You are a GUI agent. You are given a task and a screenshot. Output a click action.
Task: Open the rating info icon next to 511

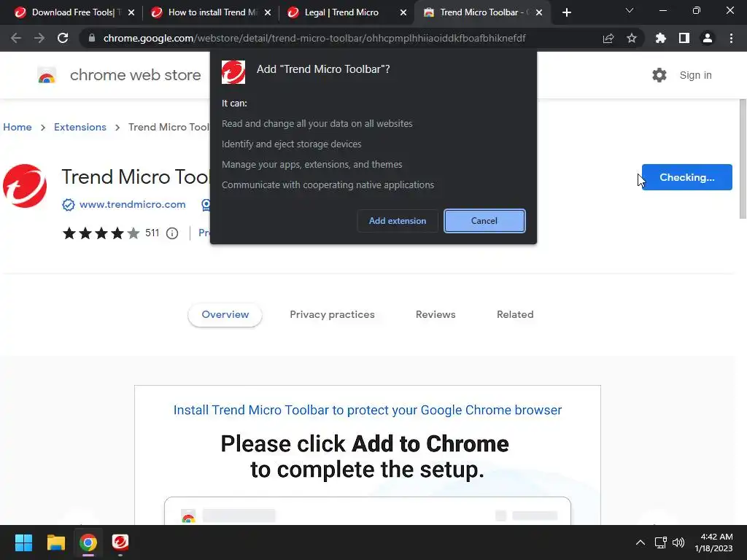tap(172, 233)
